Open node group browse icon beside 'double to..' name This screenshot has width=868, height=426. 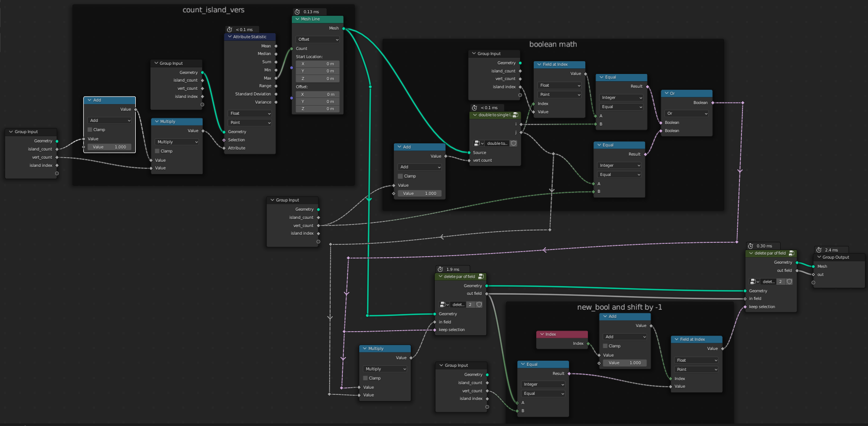click(x=479, y=143)
